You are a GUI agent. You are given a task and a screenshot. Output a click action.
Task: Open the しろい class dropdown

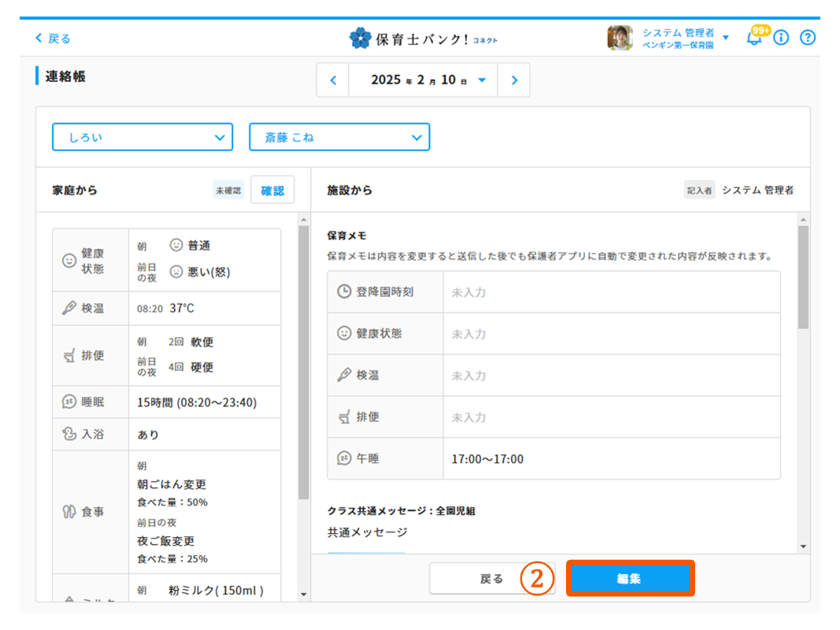point(142,137)
